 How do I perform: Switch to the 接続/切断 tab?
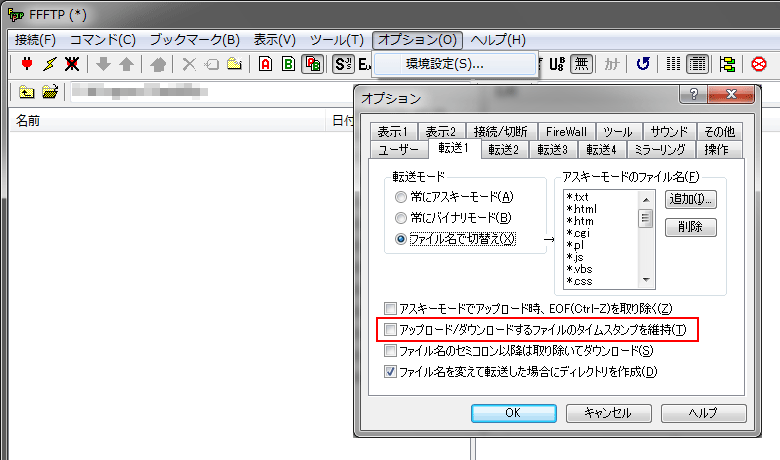click(x=500, y=132)
